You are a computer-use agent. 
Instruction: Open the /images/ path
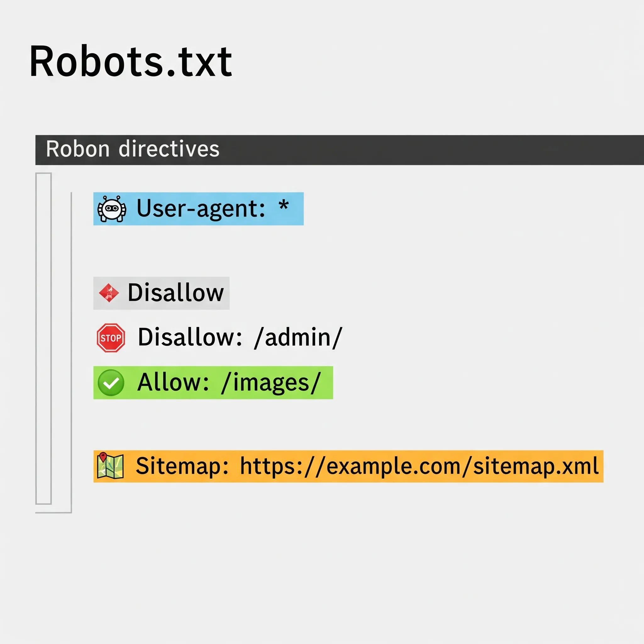(271, 383)
